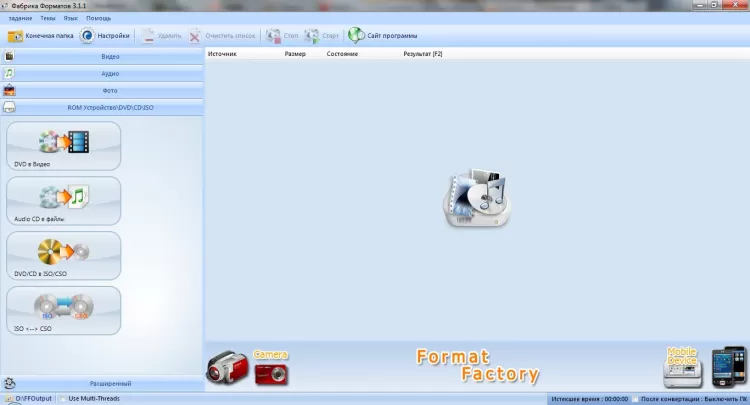Screen dimensions: 750x405
Task: Choose the ISO <--> CSO converter
Action: tap(64, 311)
